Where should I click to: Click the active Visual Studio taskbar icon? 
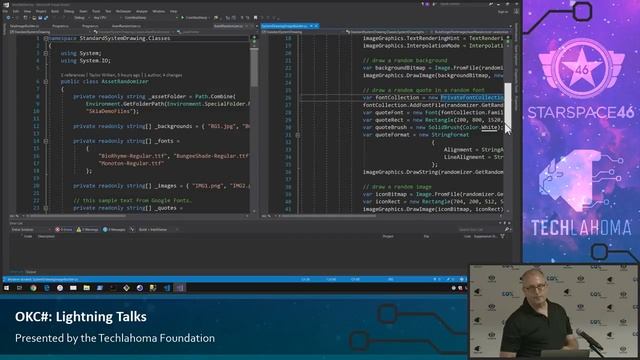click(180, 288)
